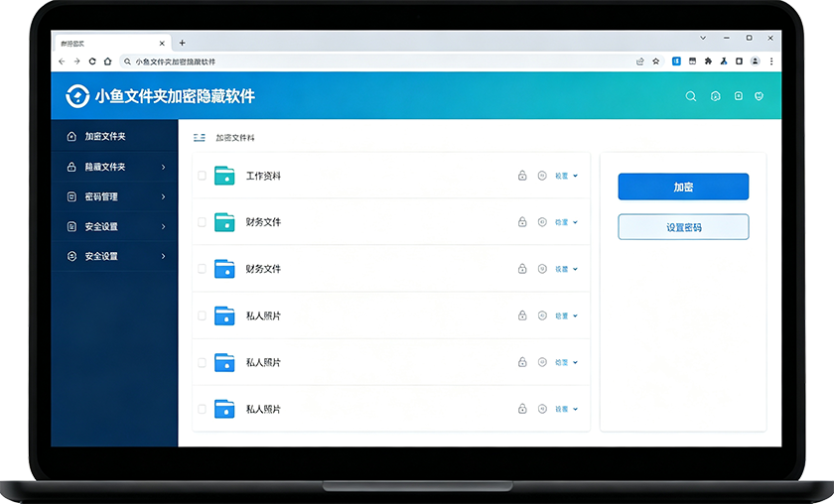The width and height of the screenshot is (834, 504).
Task: Select 隐藏文件夹 in the sidebar
Action: pyautogui.click(x=114, y=167)
